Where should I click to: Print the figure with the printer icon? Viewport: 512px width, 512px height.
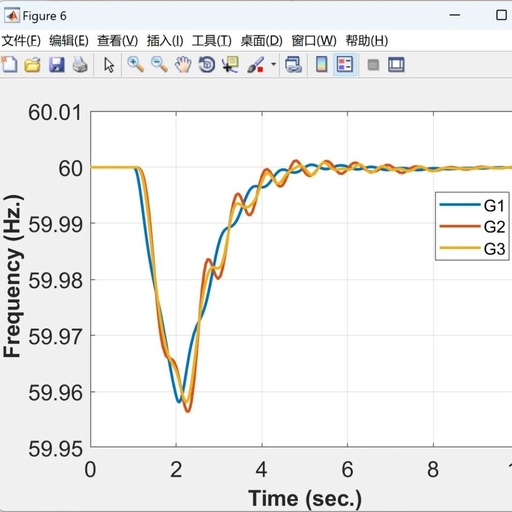[x=80, y=65]
